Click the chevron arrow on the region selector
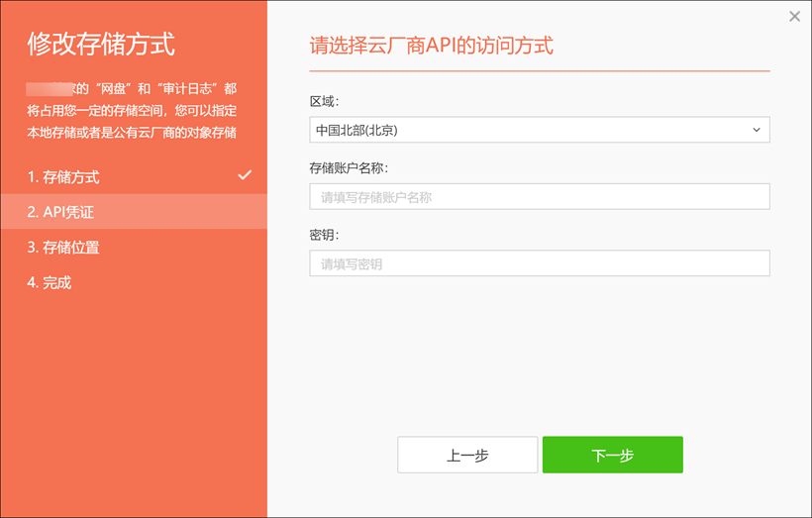Screen dimensions: 812x518 757,130
